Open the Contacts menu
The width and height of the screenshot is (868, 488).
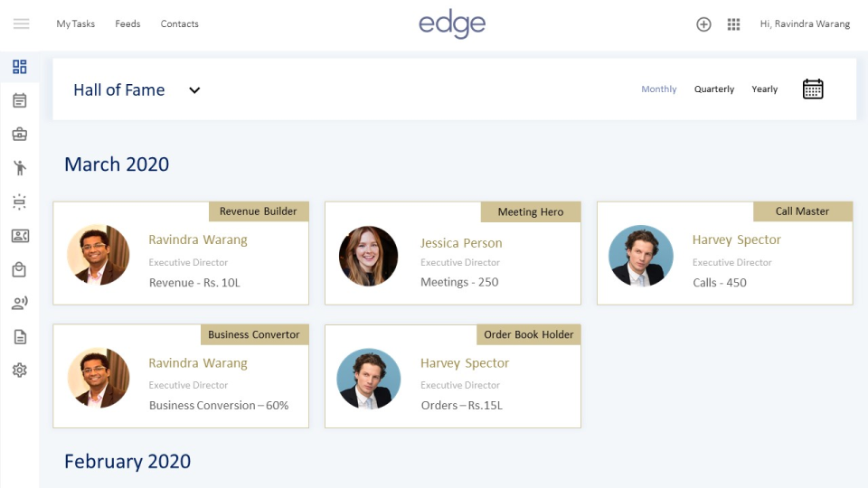click(179, 23)
